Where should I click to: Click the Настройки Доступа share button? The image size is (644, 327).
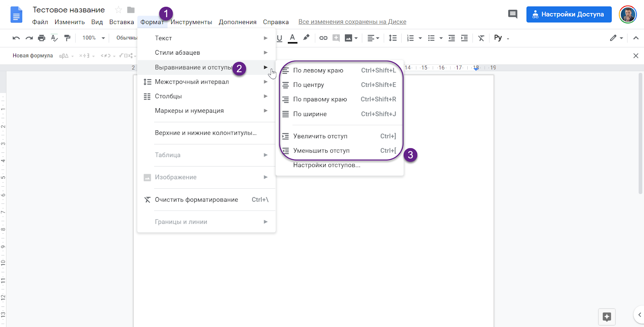[x=569, y=14]
